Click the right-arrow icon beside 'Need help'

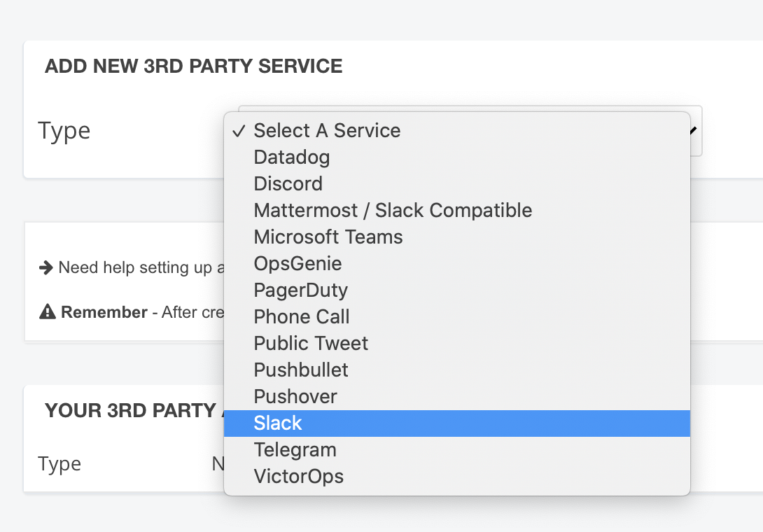point(46,267)
